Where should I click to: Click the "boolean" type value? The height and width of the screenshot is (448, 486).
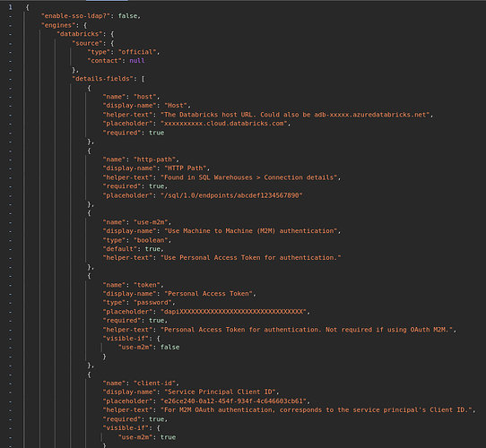click(151, 240)
